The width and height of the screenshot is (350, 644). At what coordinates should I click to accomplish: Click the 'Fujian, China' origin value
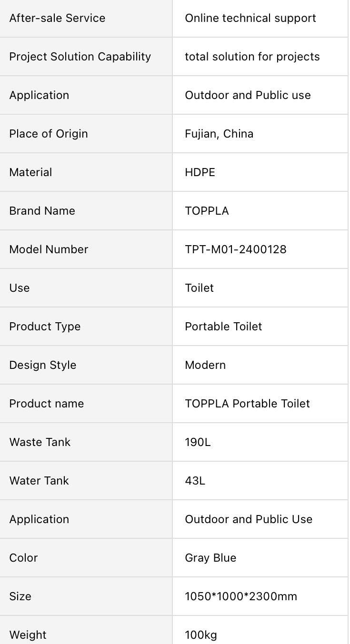pos(219,134)
